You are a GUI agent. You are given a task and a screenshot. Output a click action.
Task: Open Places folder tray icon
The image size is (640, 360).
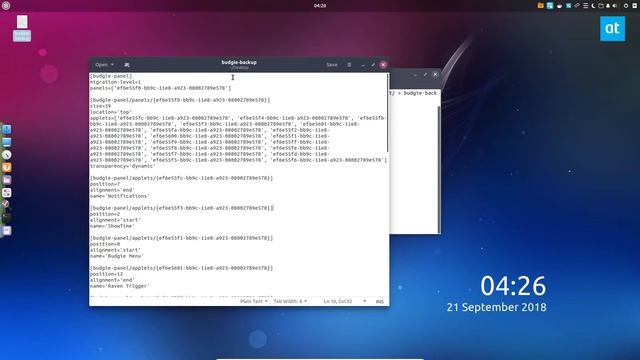(601, 6)
